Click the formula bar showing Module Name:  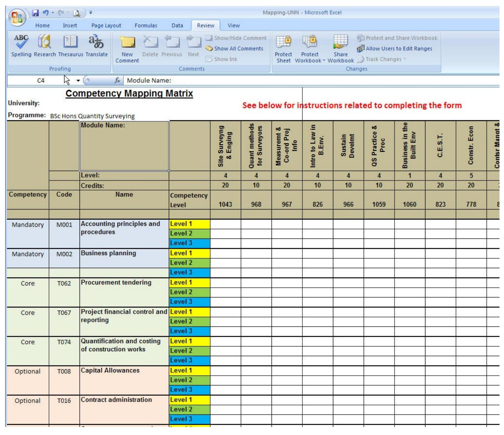[x=290, y=81]
